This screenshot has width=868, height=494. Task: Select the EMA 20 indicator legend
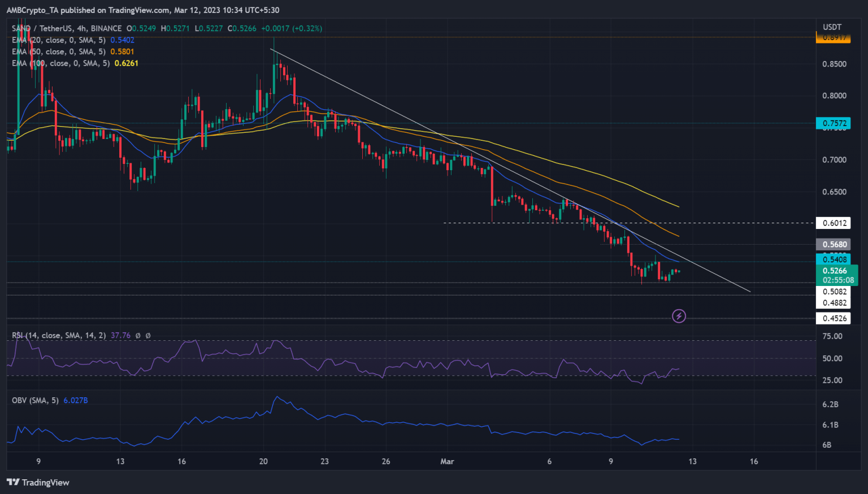pyautogui.click(x=59, y=40)
